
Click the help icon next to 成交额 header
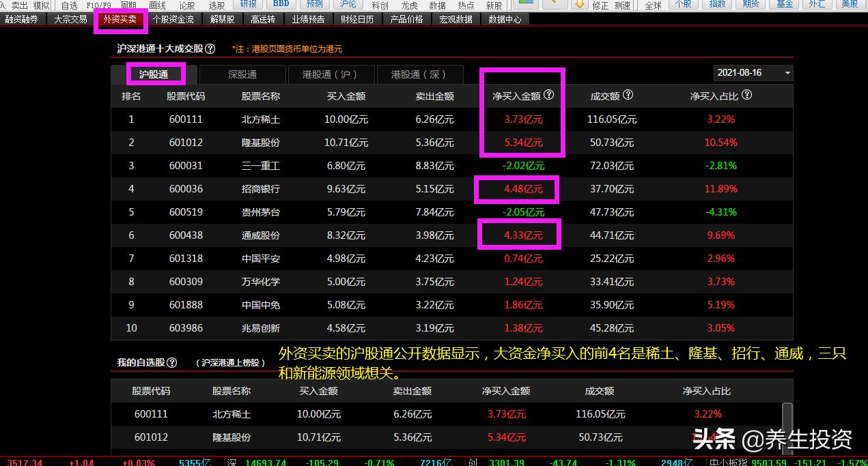click(x=628, y=96)
